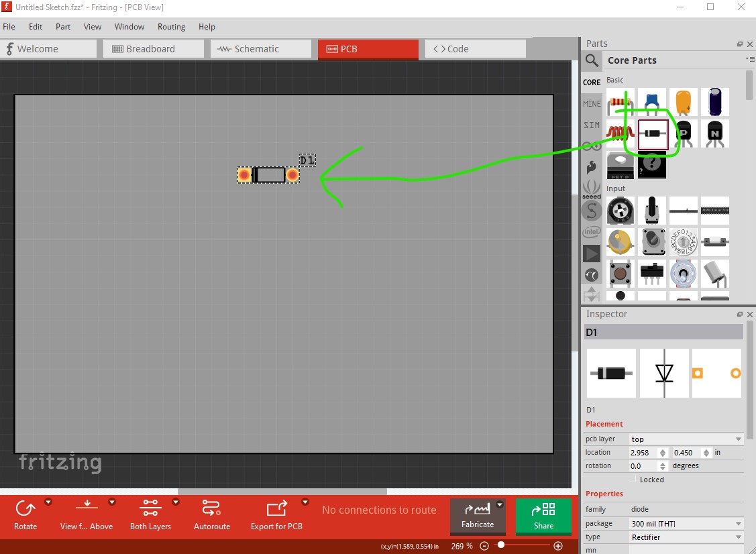Screen dimensions: 756x554
Task: Click the Autoroute toolbar icon
Action: 211,514
